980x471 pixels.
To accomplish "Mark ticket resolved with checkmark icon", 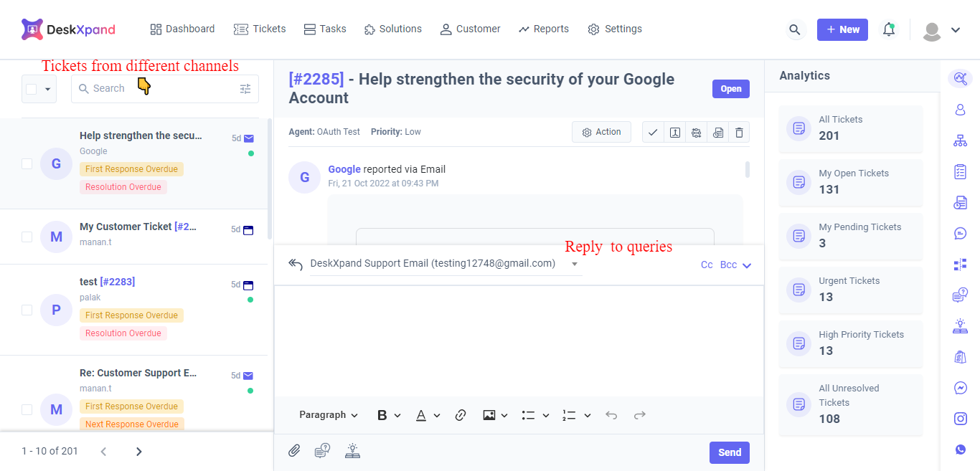I will [653, 132].
